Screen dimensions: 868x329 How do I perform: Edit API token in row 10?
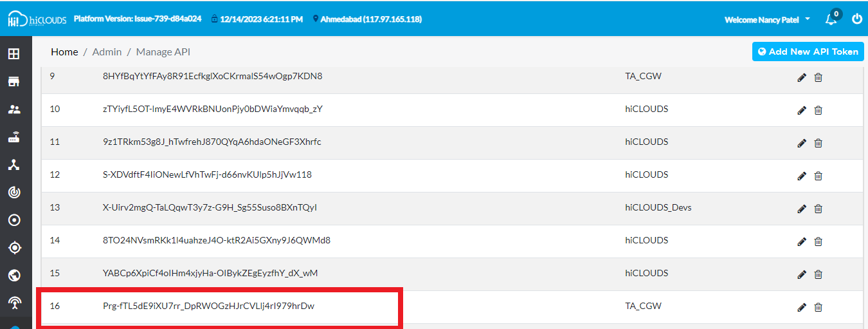802,110
